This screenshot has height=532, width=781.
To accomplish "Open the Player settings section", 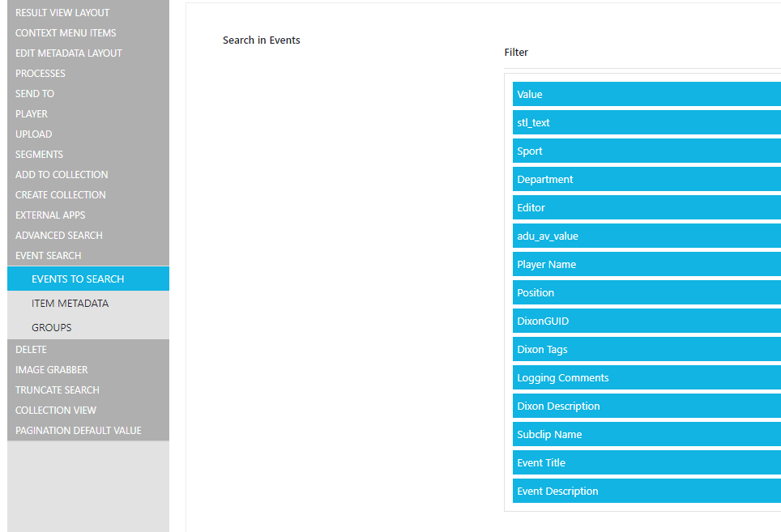I will pos(32,114).
